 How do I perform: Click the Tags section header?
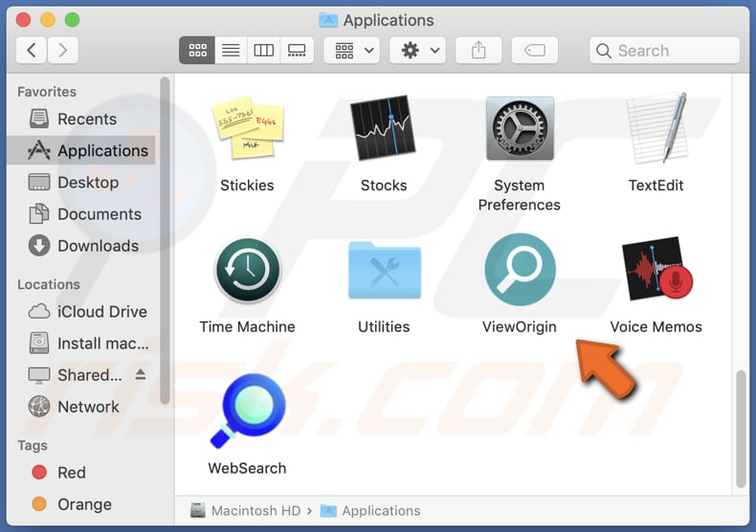click(33, 445)
